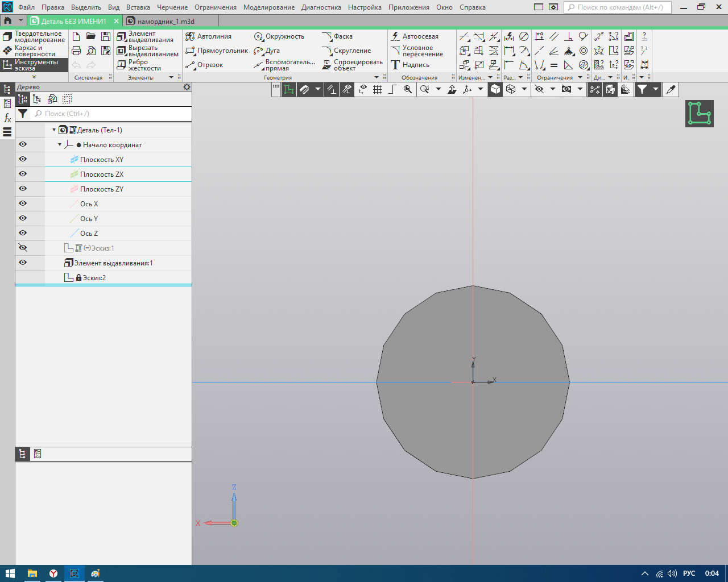Create a new document icon
This screenshot has height=582, width=728.
(76, 36)
